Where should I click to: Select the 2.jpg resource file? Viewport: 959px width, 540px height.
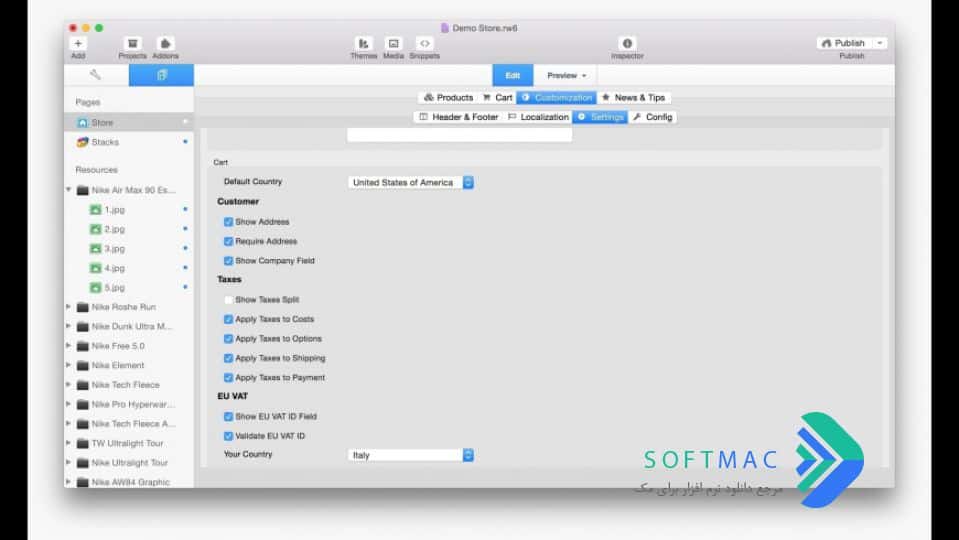pos(114,229)
